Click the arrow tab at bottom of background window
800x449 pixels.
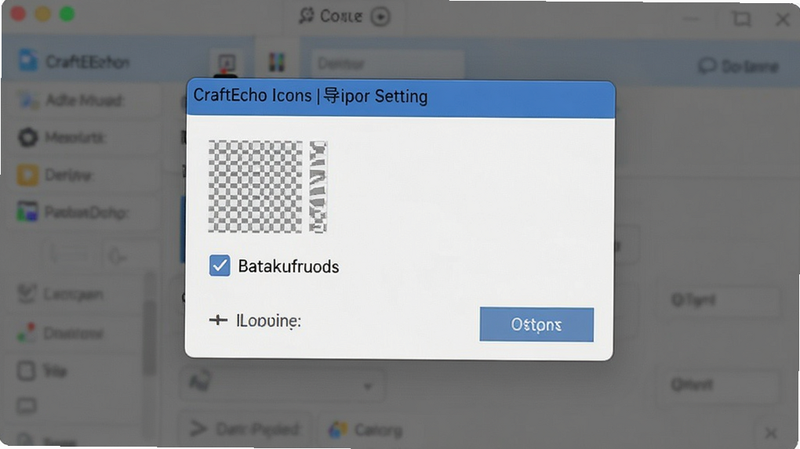click(198, 429)
